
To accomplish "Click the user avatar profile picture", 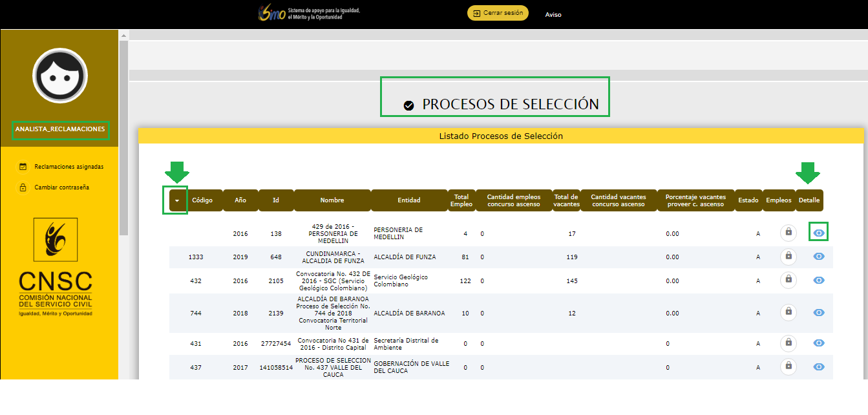I will click(60, 76).
